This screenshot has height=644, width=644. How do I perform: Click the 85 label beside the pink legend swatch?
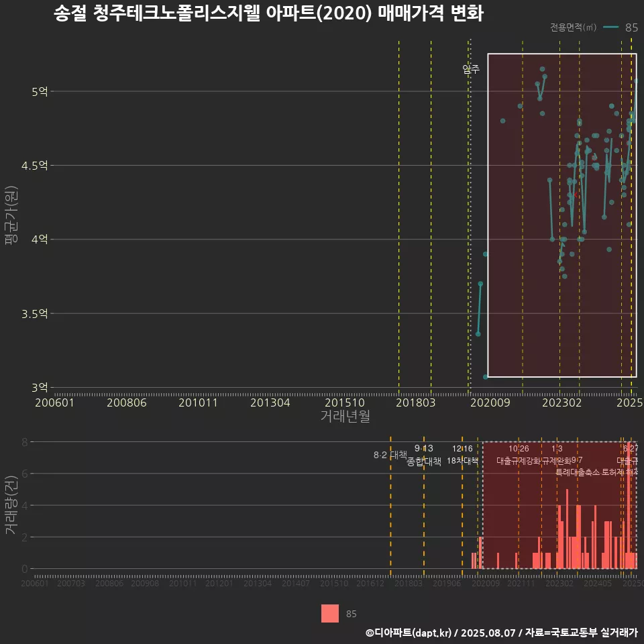pyautogui.click(x=351, y=614)
